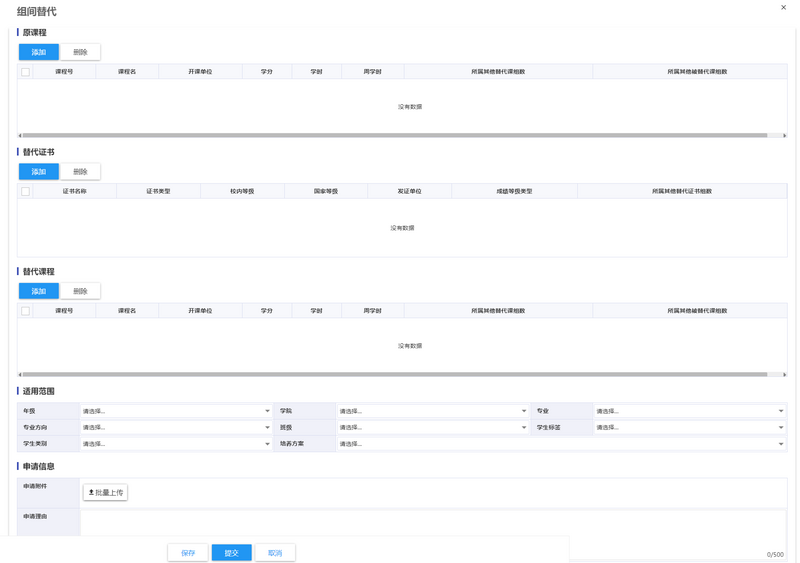Click 添加 under 原课程 section

[x=39, y=52]
